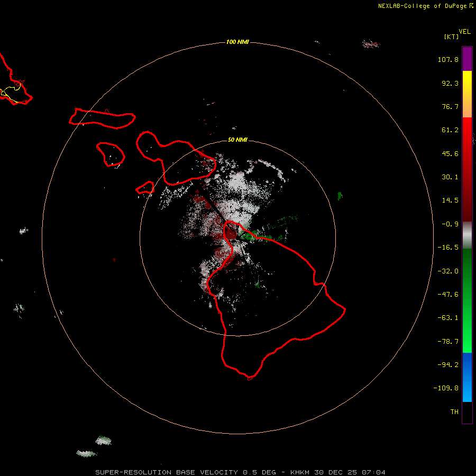
Task: Click the [KT] units label
Action: click(x=452, y=36)
